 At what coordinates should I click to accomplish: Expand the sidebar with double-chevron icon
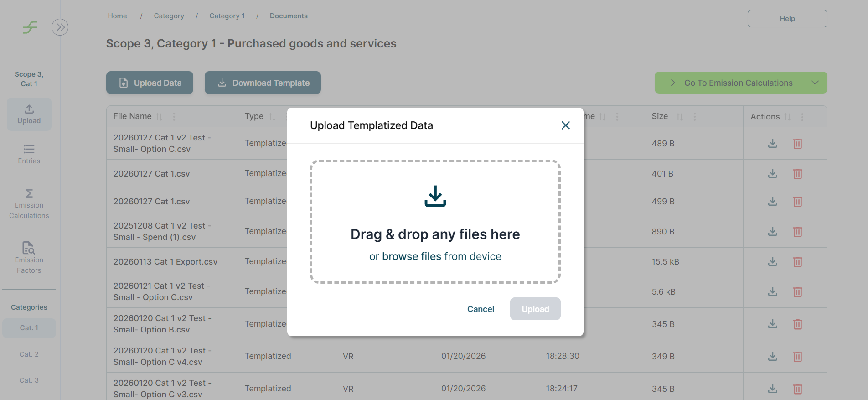click(x=60, y=27)
